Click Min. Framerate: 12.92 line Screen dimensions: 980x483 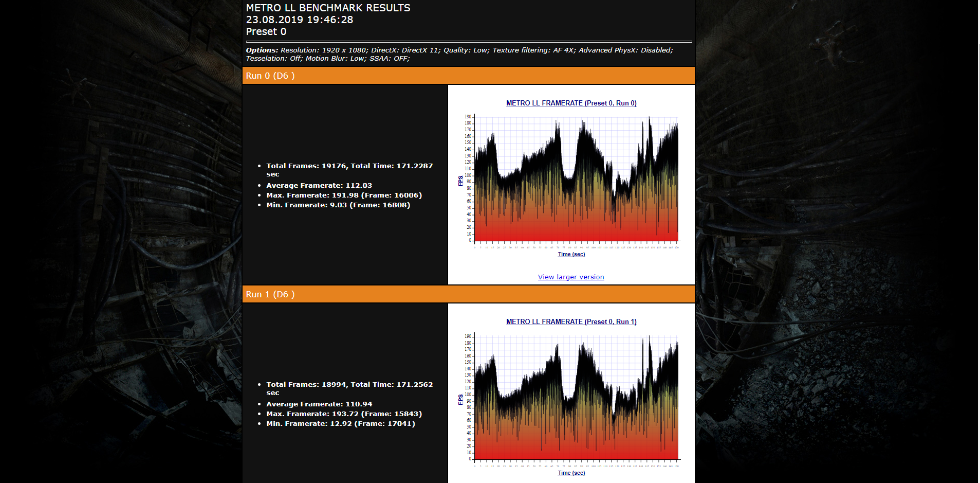(341, 423)
